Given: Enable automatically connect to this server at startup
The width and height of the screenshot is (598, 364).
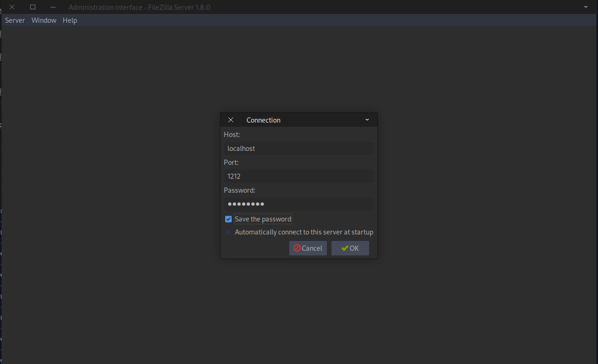Looking at the screenshot, I should (228, 232).
